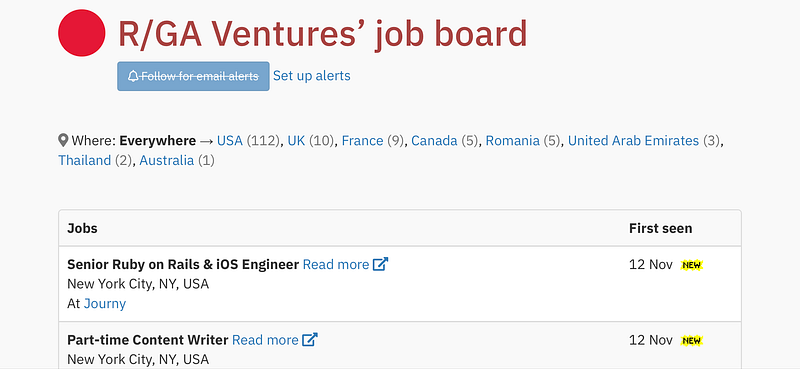
Task: Click the NEW badge on the Content Writer row
Action: pos(691,340)
